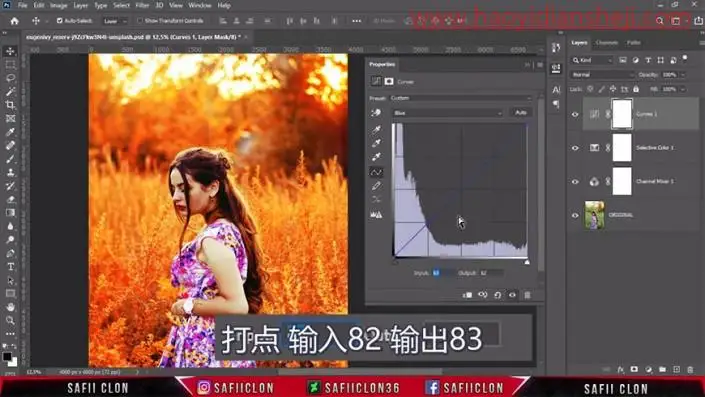This screenshot has width=705, height=397.
Task: Select the Lasso tool
Action: coord(10,78)
